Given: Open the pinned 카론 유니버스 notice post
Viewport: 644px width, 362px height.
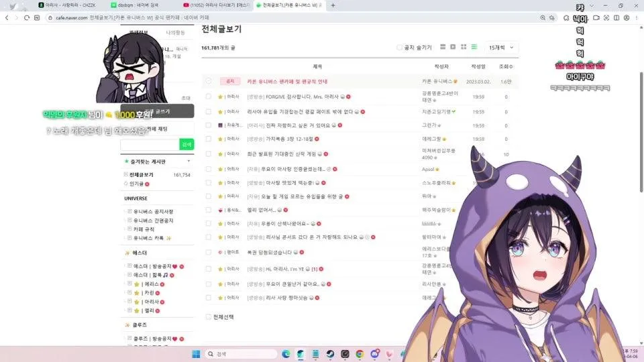Looking at the screenshot, I should pyautogui.click(x=287, y=82).
